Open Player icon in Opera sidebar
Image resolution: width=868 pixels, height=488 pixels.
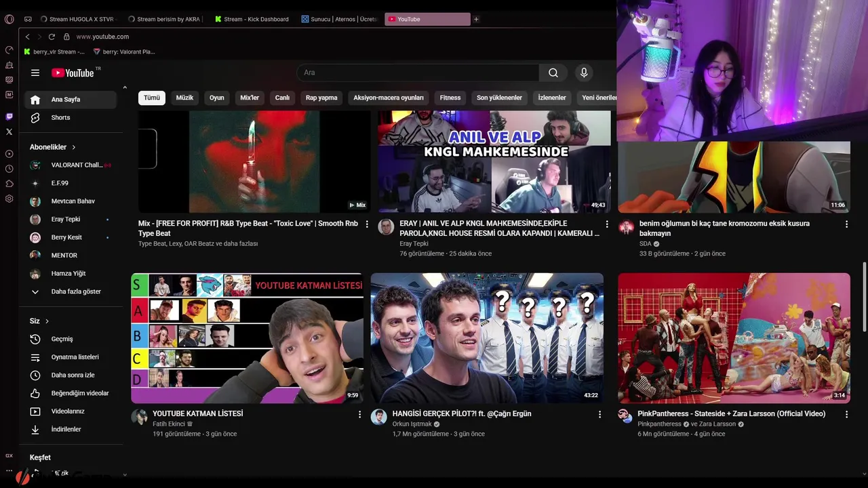pyautogui.click(x=9, y=154)
